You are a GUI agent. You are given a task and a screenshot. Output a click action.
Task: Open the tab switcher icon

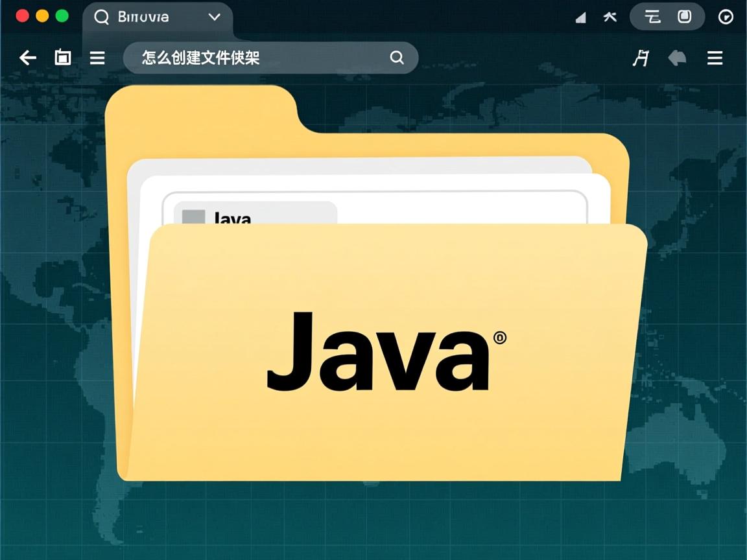click(x=62, y=58)
